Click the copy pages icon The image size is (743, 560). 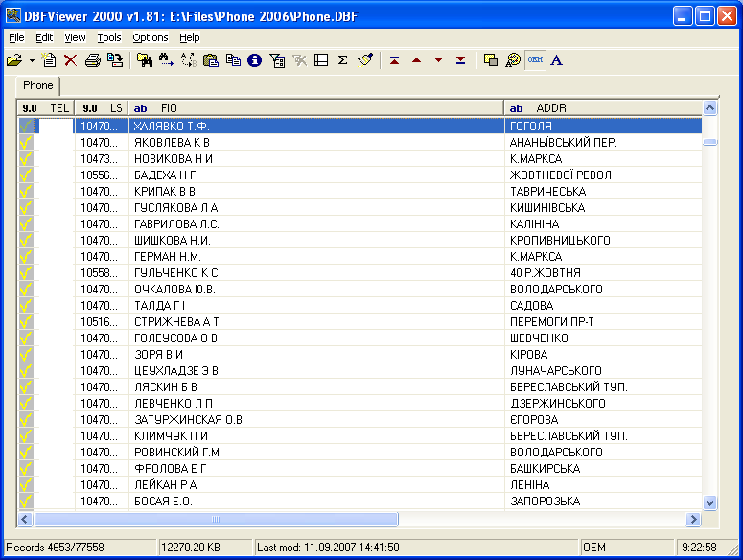click(x=233, y=60)
